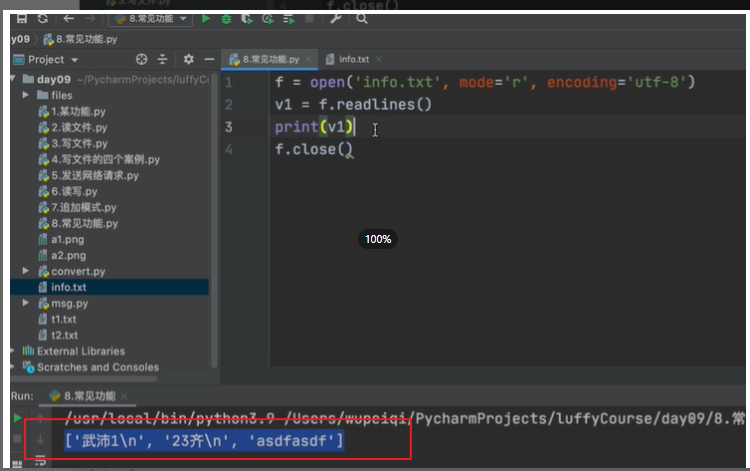Select msg.py in the project tree
Image resolution: width=750 pixels, height=471 pixels.
pos(69,304)
